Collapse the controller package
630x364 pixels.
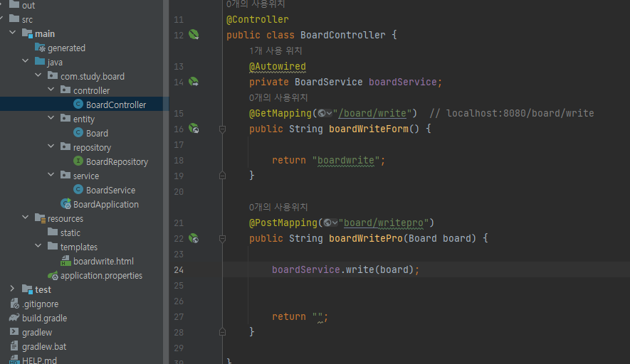[51, 90]
